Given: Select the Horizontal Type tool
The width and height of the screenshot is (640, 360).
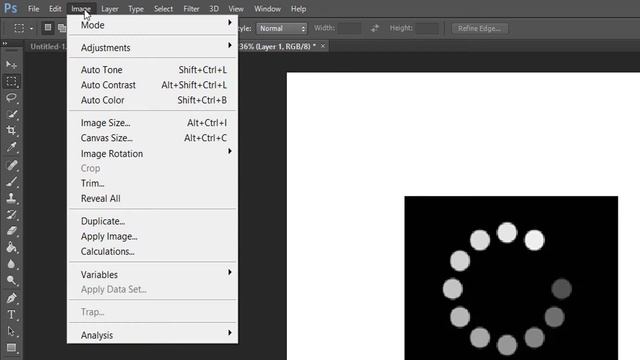Looking at the screenshot, I should point(11,315).
